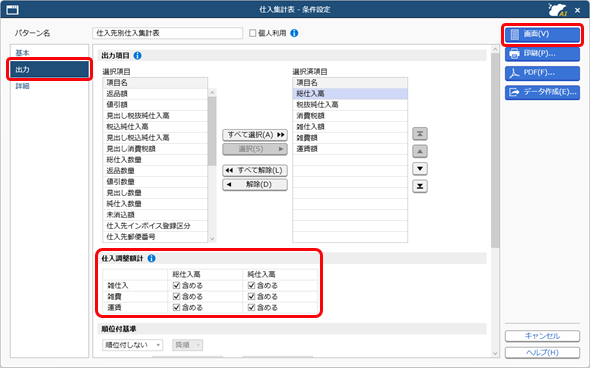The height and width of the screenshot is (368, 590).
Task: Select 税抜純仕入高 in 選択済項目 list
Action: click(x=350, y=105)
